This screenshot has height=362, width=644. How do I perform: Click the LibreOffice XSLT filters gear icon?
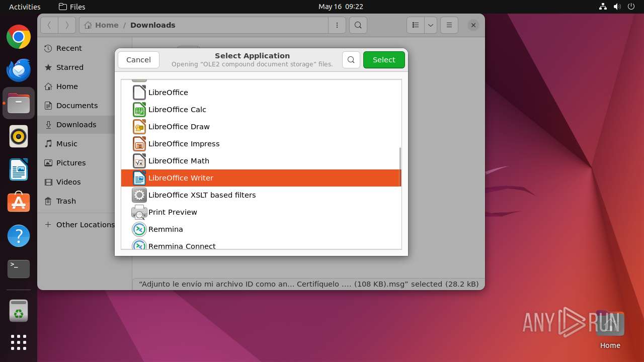[x=139, y=195]
